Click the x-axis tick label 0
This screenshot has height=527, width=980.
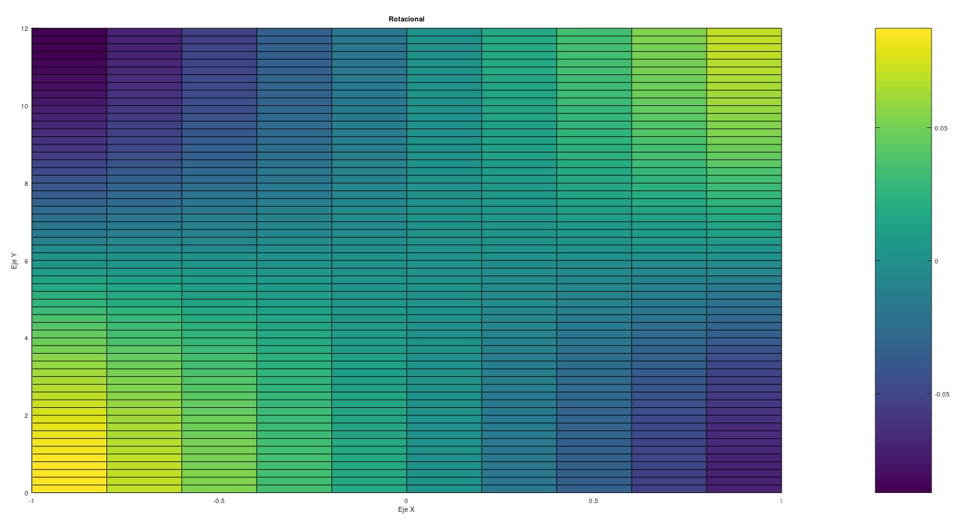406,501
